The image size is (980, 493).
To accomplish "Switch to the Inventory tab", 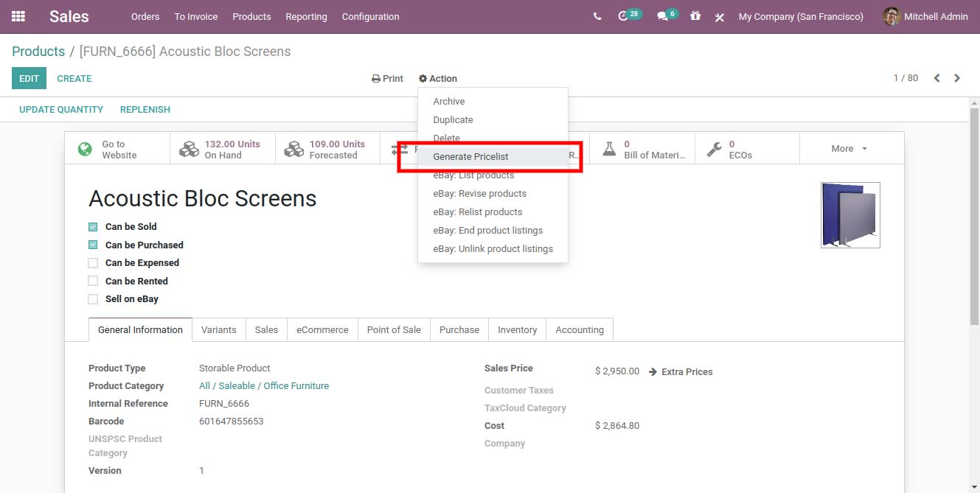I will pos(517,330).
